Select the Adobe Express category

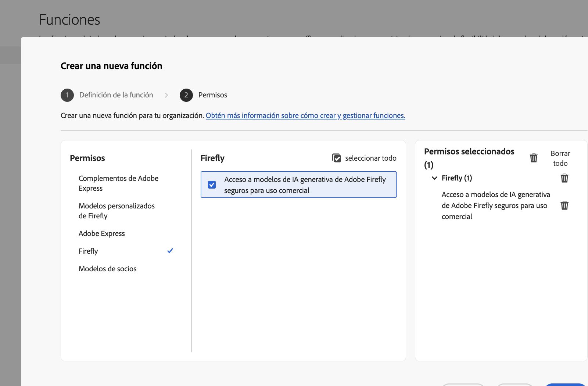(101, 233)
